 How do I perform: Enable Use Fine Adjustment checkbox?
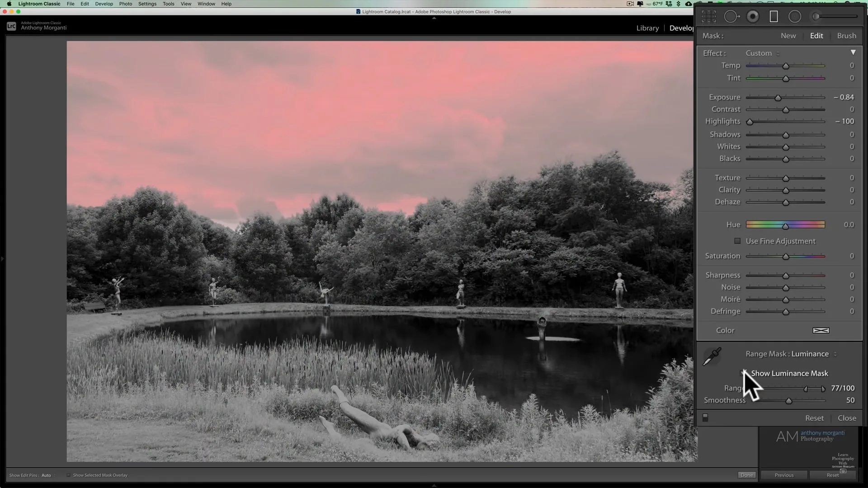737,241
